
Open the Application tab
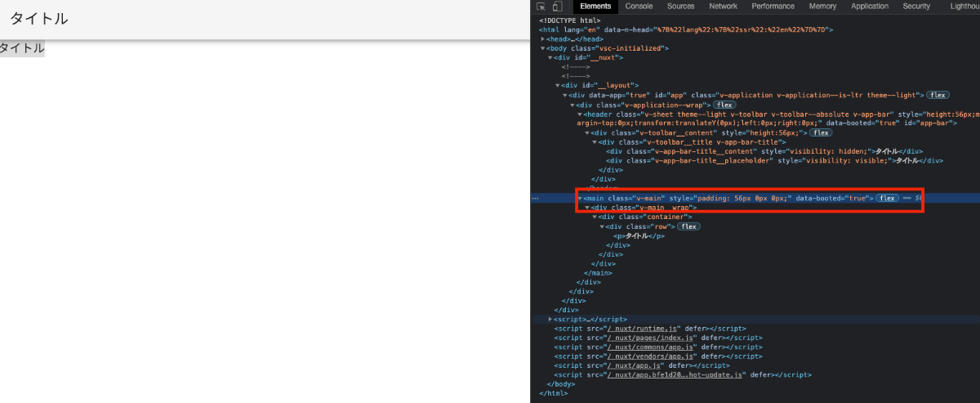pyautogui.click(x=870, y=7)
